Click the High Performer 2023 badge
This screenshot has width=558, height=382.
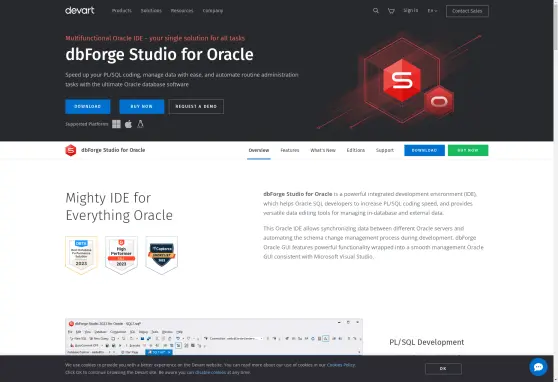pos(121,255)
